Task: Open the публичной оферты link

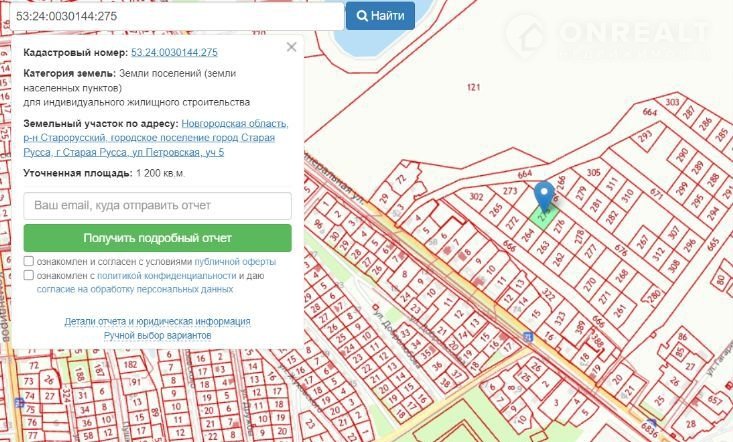Action: (x=242, y=261)
